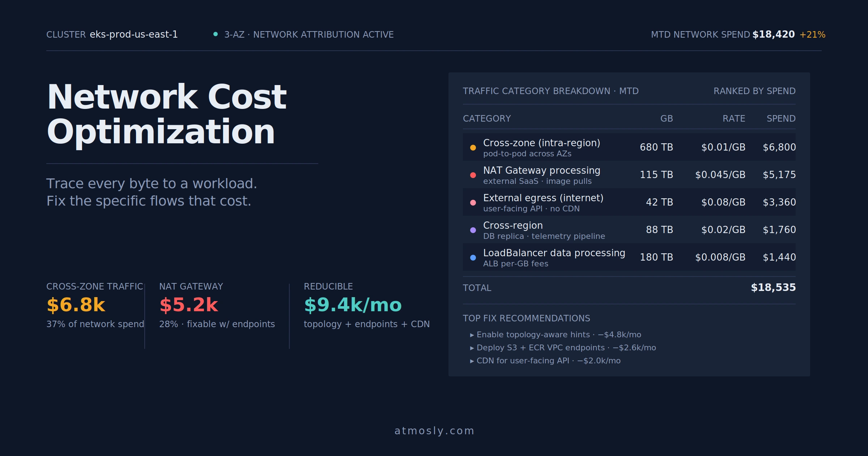Click the $0.02/GB rate cell

(723, 230)
